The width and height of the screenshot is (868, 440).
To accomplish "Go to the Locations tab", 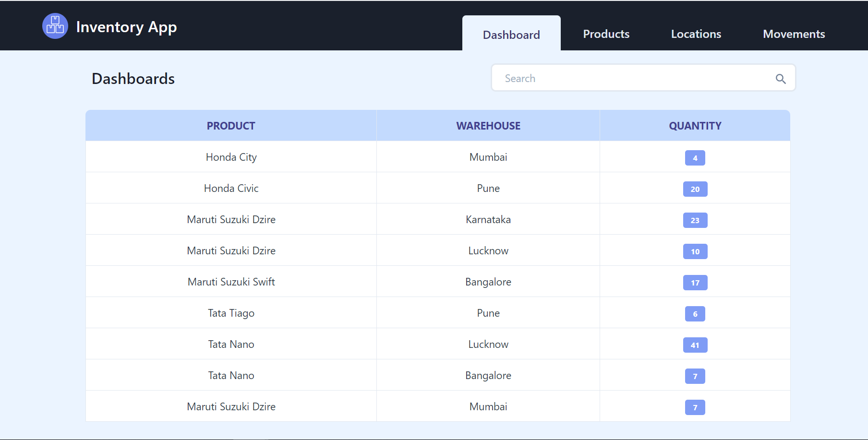I will click(x=696, y=34).
